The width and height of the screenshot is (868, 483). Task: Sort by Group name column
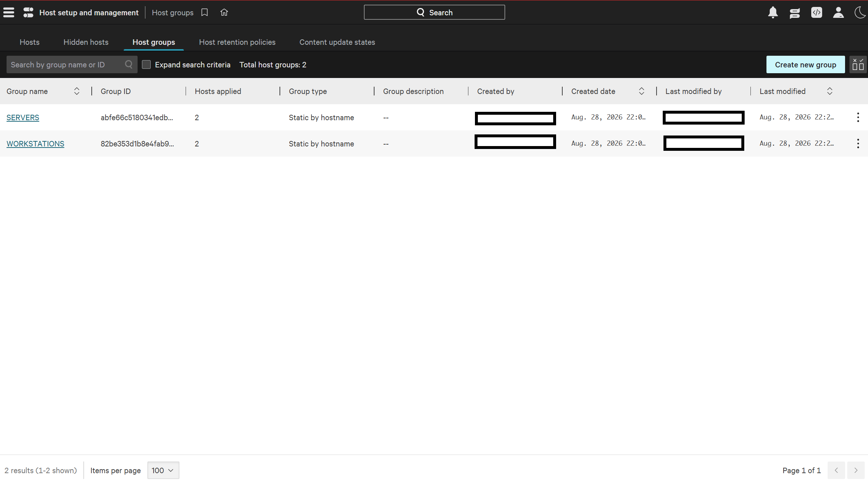(x=77, y=91)
